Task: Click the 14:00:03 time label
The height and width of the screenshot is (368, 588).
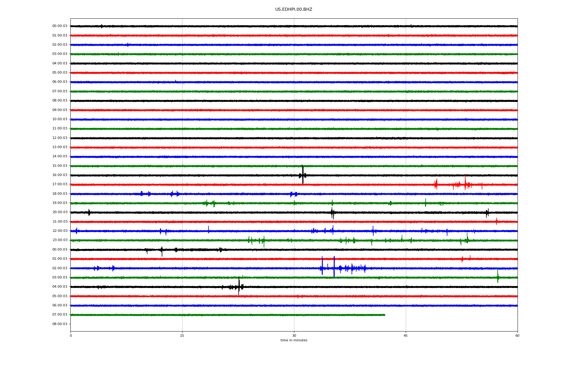Action: [x=60, y=156]
